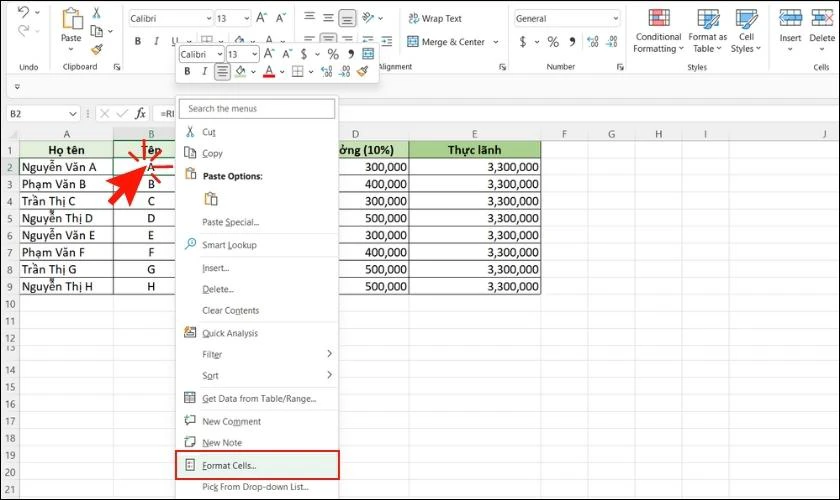840x500 pixels.
Task: Open the Alignment group dialog launcher
Action: [502, 67]
